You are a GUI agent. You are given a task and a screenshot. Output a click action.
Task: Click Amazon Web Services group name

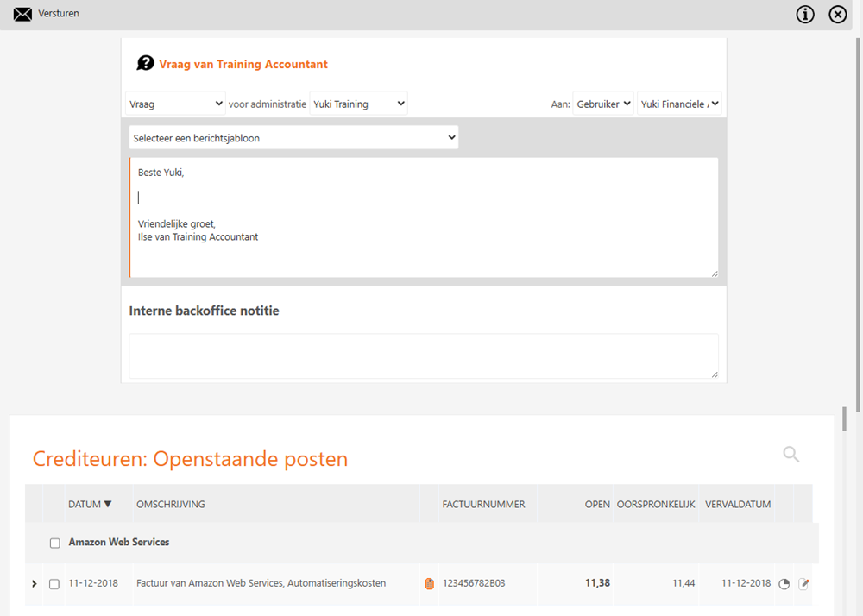tap(119, 542)
